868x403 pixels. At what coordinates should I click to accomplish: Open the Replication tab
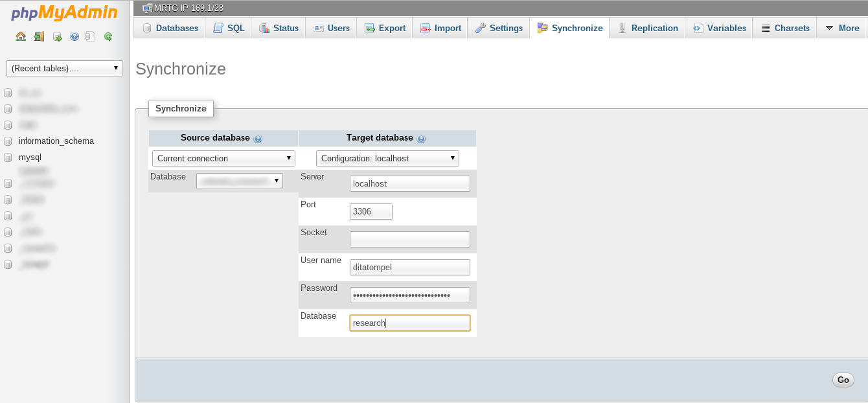[x=647, y=28]
